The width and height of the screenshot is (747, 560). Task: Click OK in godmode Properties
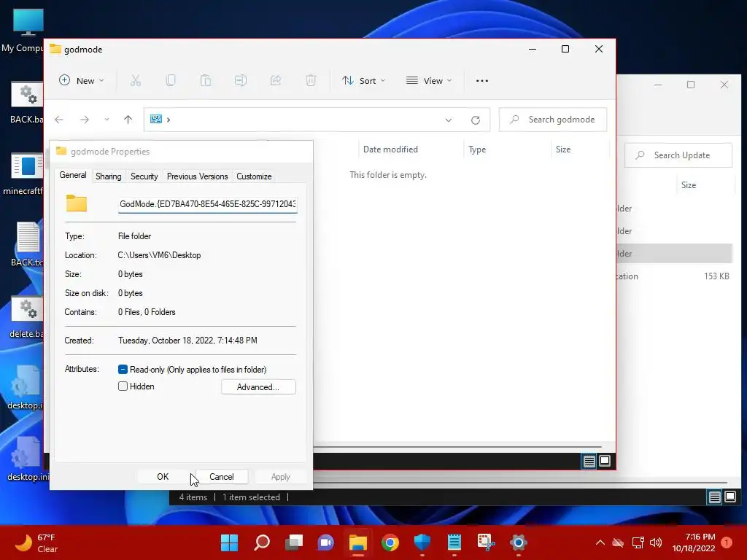pos(163,477)
